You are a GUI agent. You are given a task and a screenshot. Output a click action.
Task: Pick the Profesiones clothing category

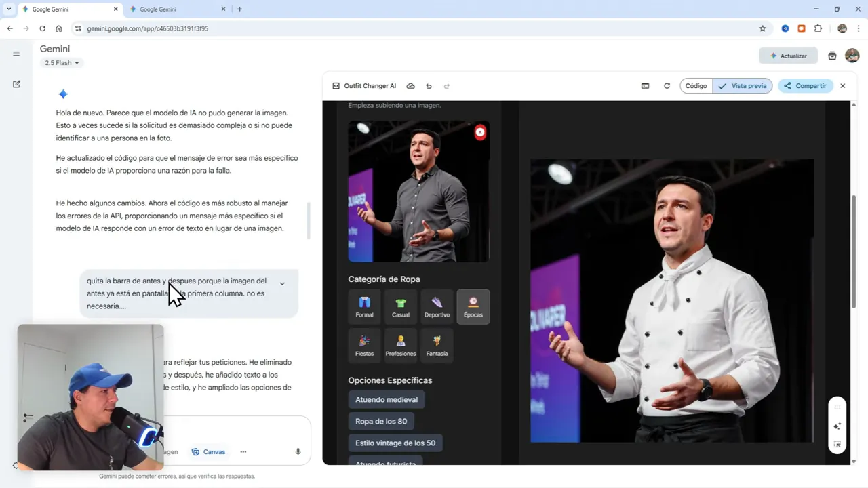400,345
